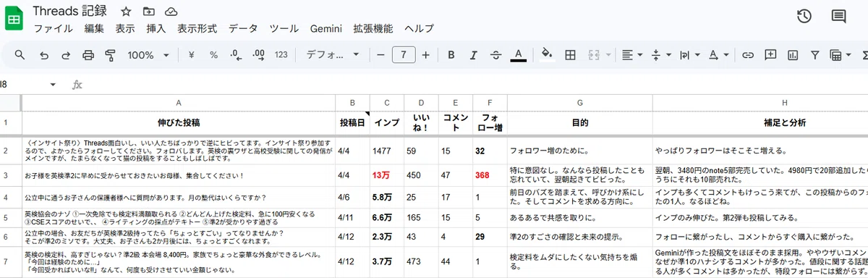
Task: Format as yen currency
Action: coord(192,55)
